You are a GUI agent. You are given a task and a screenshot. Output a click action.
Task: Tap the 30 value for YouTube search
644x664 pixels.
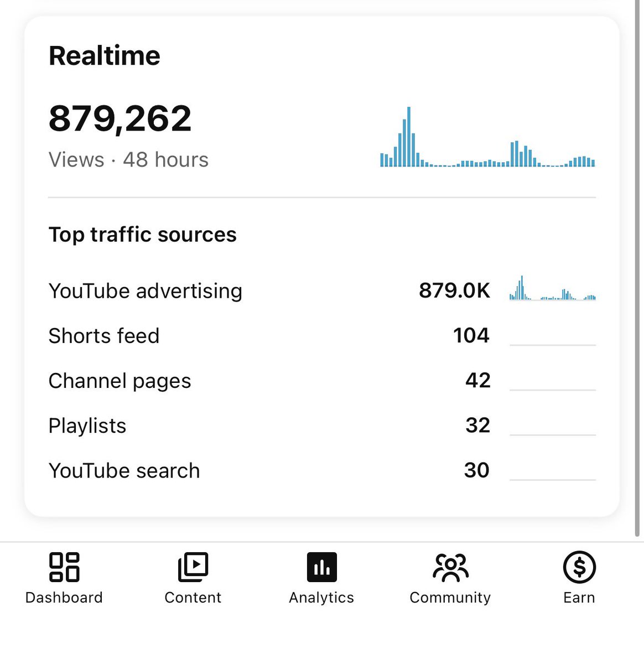pyautogui.click(x=477, y=470)
